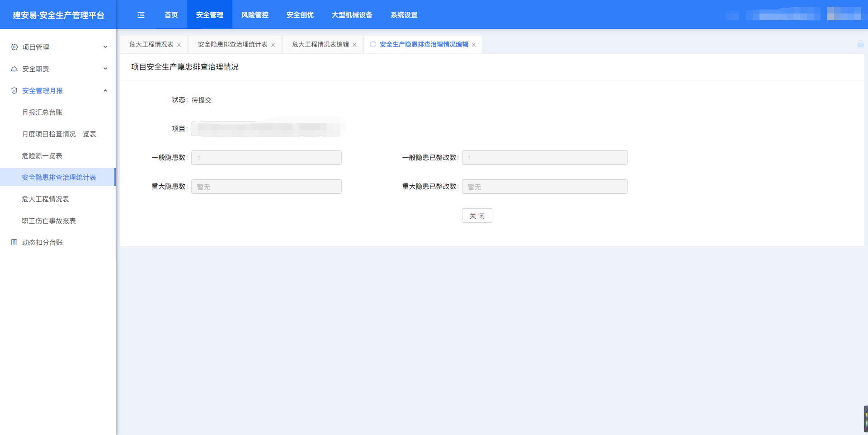Click the refresh icon on the active tab
The width and height of the screenshot is (868, 435).
373,44
